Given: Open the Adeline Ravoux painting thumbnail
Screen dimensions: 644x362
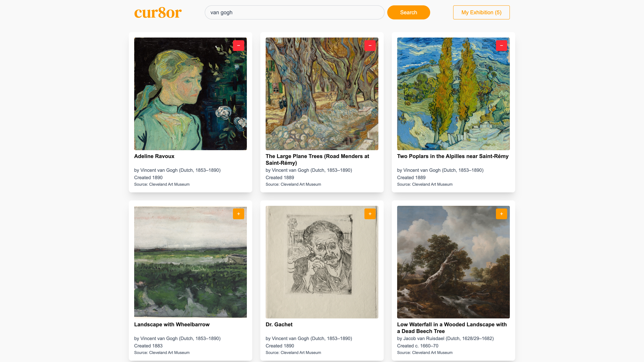Looking at the screenshot, I should coord(191,94).
